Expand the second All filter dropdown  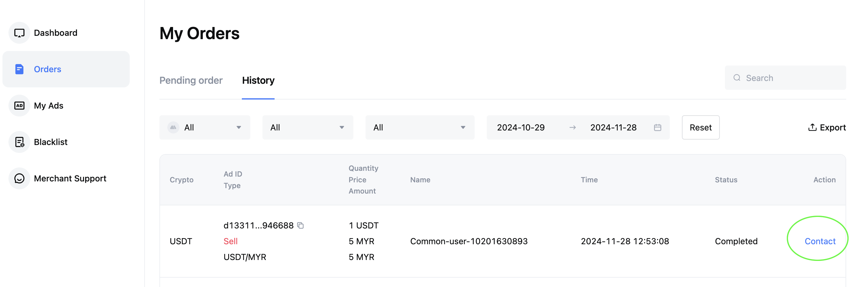point(308,128)
